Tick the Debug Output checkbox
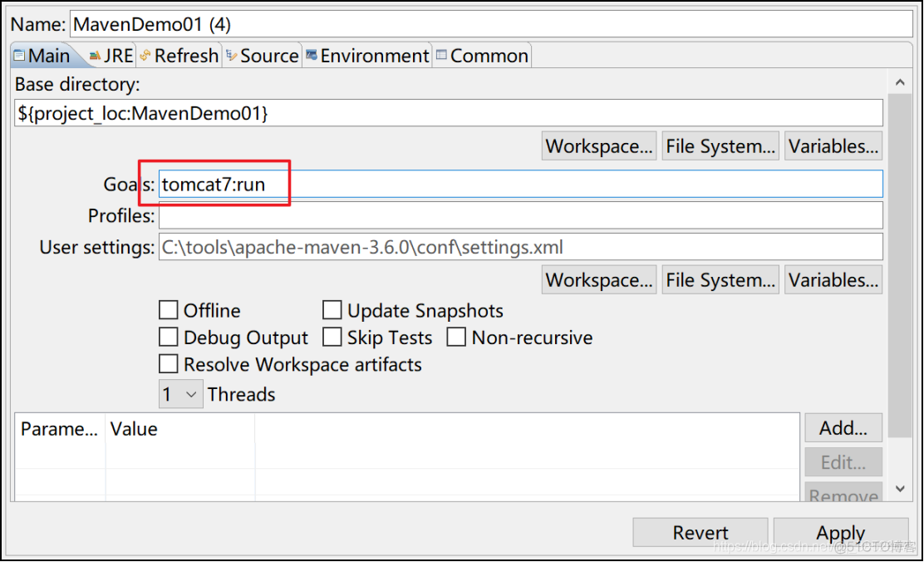The height and width of the screenshot is (562, 924). coord(169,338)
